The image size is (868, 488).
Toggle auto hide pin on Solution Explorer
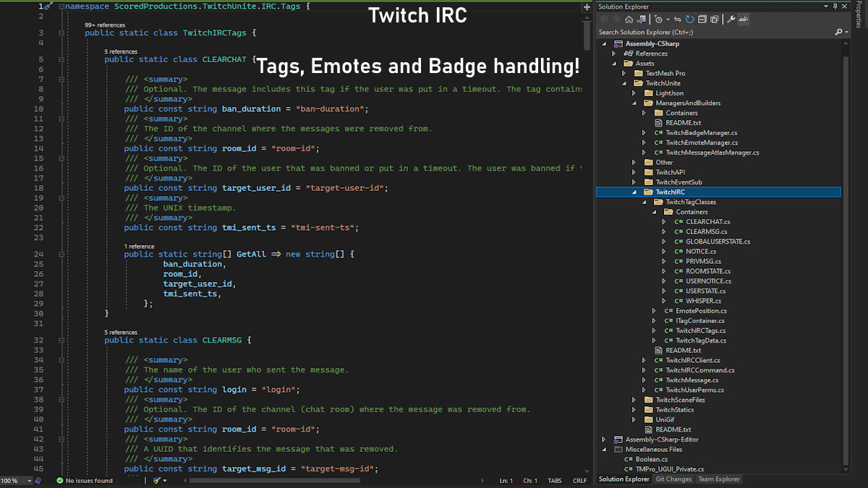pos(835,7)
